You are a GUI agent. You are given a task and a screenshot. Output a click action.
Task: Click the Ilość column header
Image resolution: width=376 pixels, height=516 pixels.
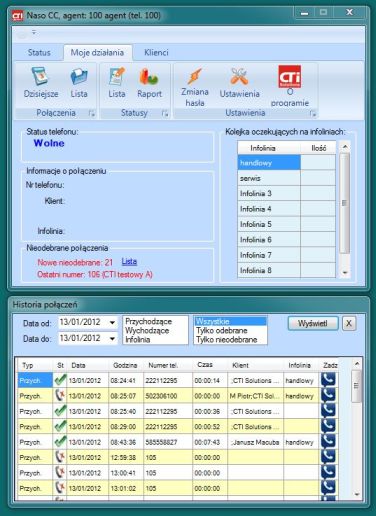[318, 148]
